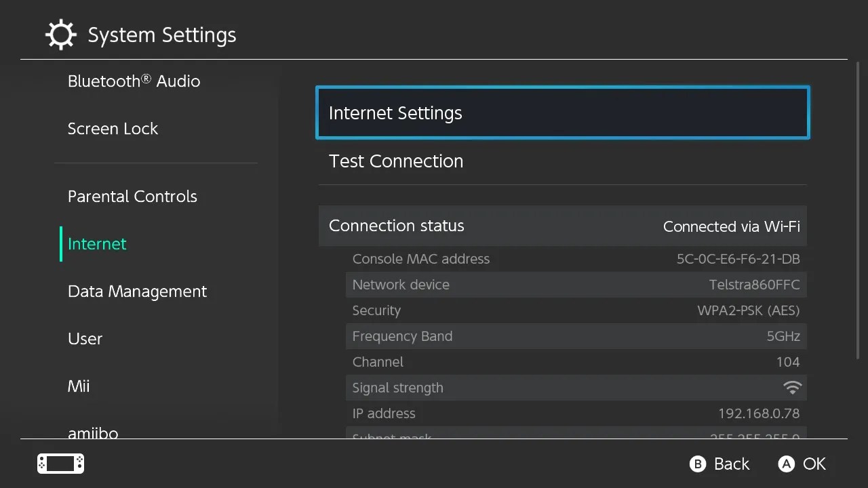Open the amiibo settings section
Image resolution: width=868 pixels, height=488 pixels.
[x=93, y=432]
